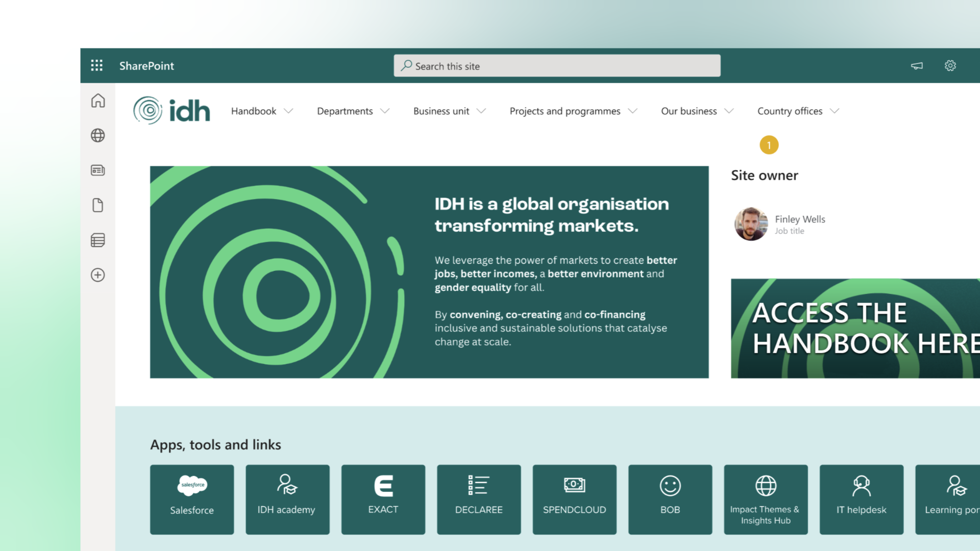Screen dimensions: 980x551
Task: Click the plus Create icon in the sidebar
Action: [98, 275]
